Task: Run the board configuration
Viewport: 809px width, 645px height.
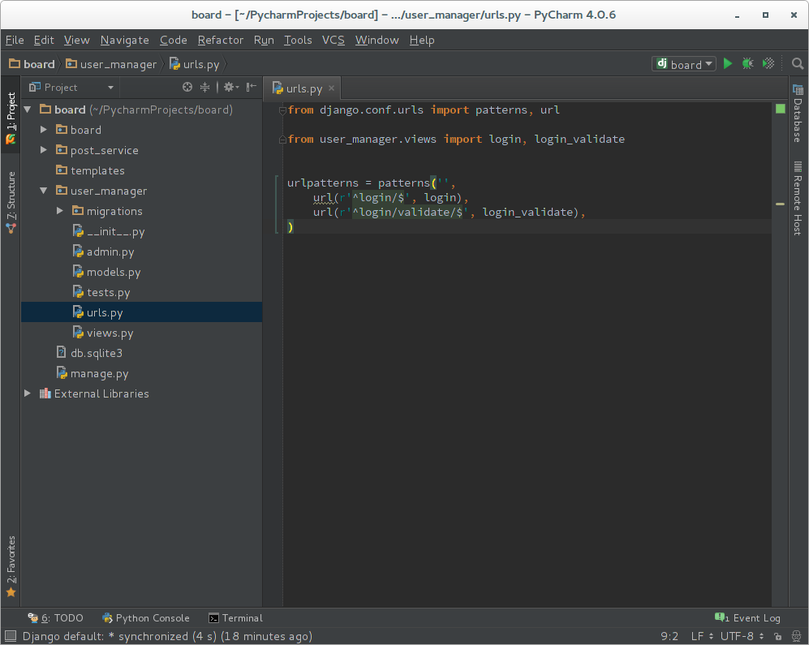Action: [x=727, y=63]
